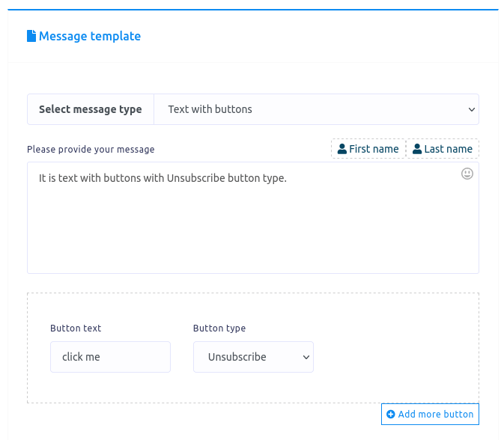
Task: Open the emoji picker smiley icon
Action: [x=467, y=174]
